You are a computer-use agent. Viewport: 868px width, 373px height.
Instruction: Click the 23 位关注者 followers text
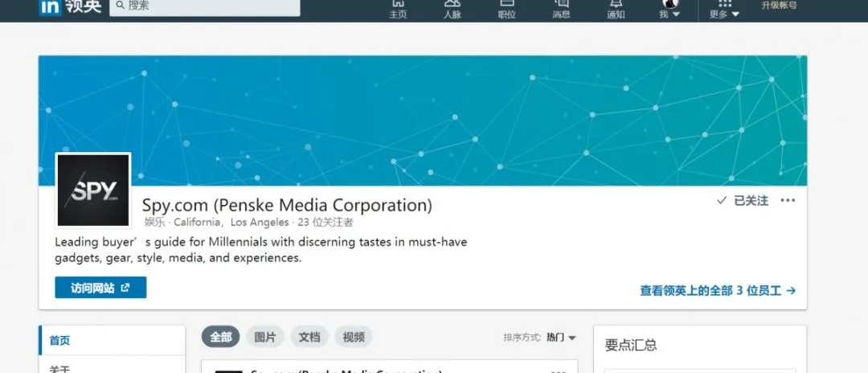[x=325, y=223]
